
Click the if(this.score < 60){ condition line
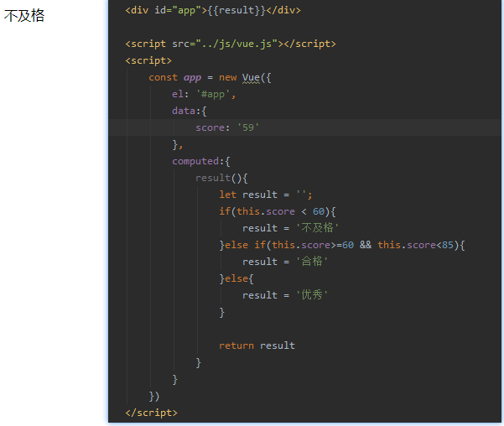[278, 211]
